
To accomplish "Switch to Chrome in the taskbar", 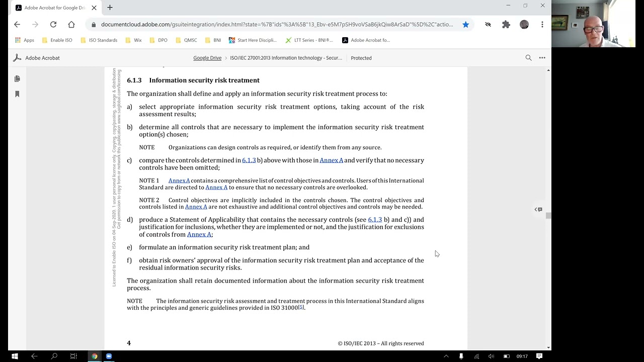I will [94, 356].
